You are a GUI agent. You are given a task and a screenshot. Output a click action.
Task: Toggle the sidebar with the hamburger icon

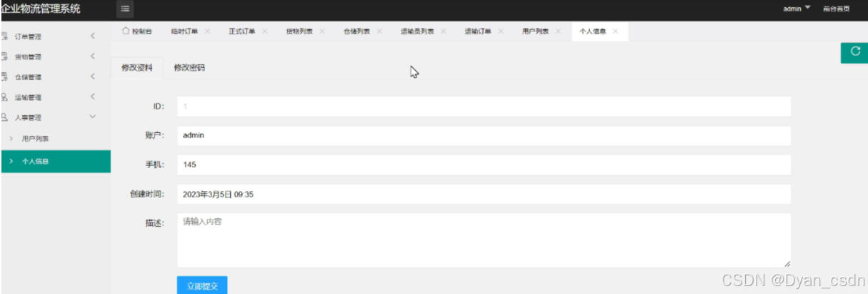[125, 9]
